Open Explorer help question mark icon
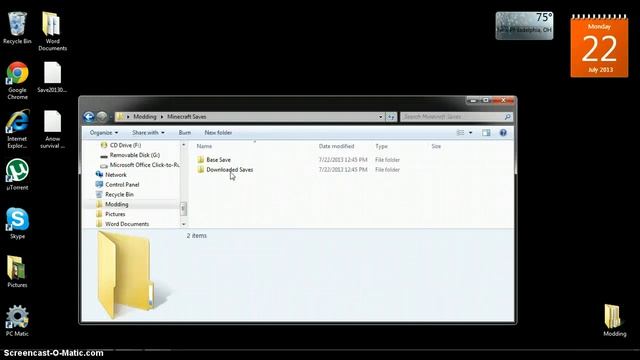Screen dimensions: 640x360 (503, 133)
